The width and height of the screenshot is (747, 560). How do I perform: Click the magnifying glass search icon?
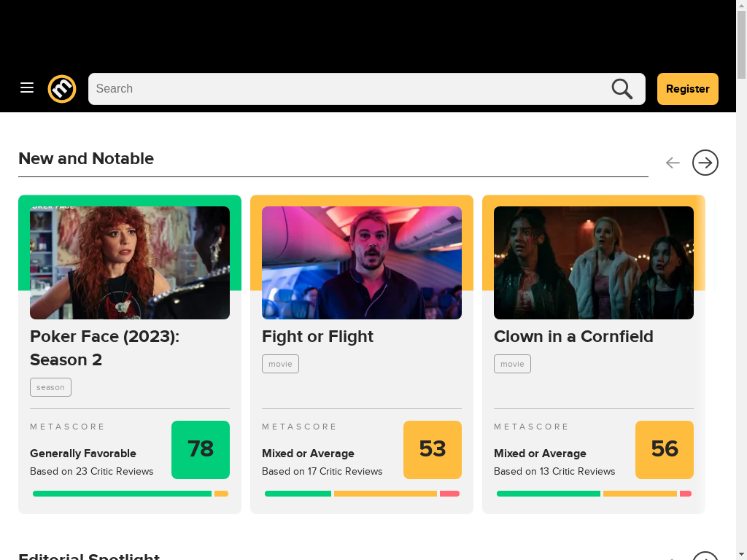622,89
